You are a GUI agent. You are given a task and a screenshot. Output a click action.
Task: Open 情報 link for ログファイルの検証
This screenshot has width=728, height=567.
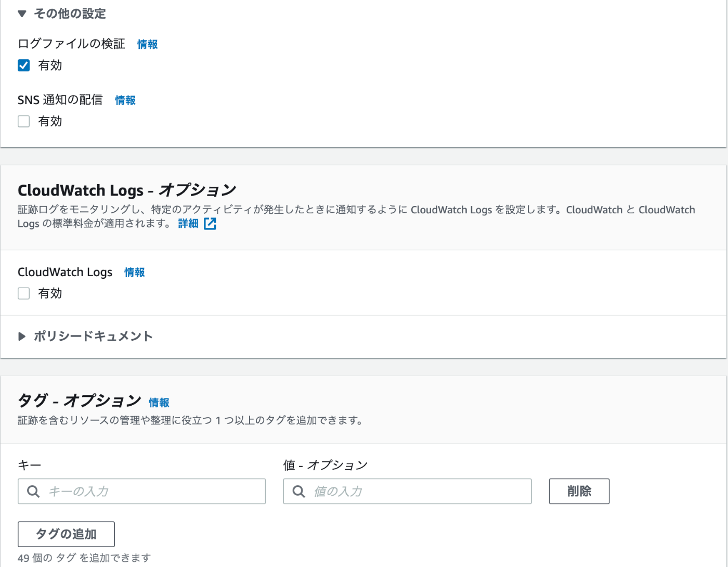147,44
